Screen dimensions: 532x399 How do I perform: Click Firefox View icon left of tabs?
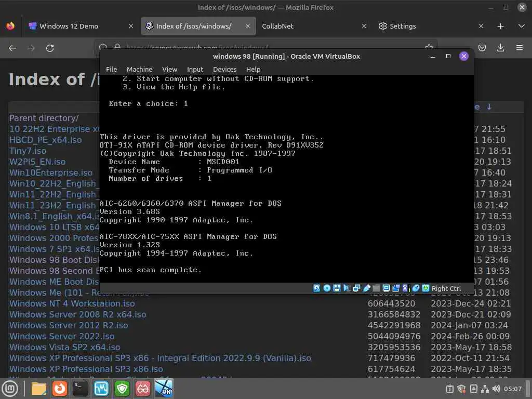click(x=10, y=26)
